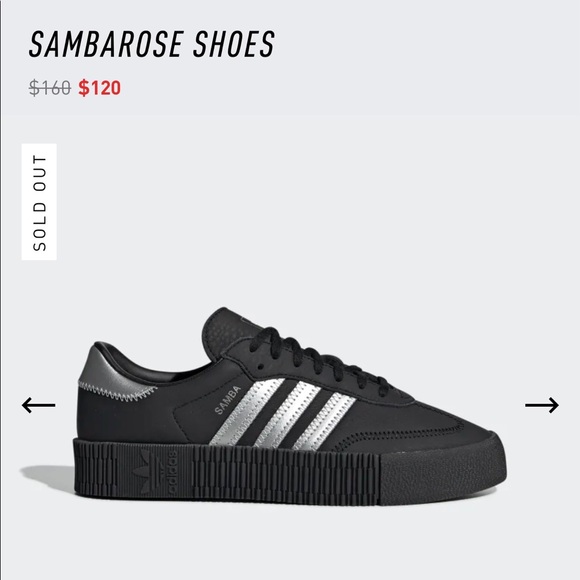Click the ribbed platform midsole of the shoe

point(226,472)
